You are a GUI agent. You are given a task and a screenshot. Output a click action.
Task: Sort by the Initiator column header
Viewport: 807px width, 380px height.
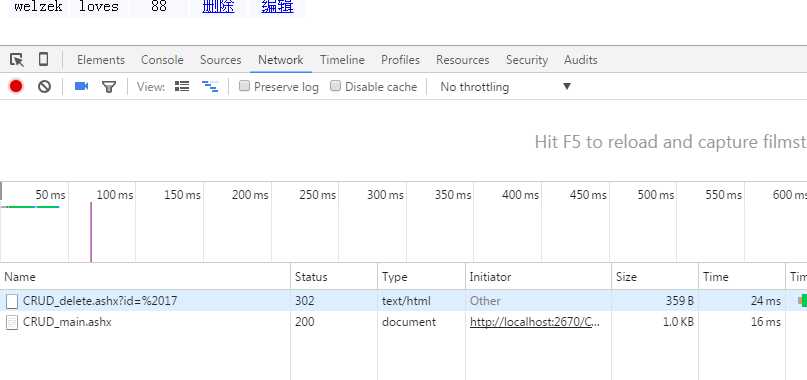(x=538, y=277)
